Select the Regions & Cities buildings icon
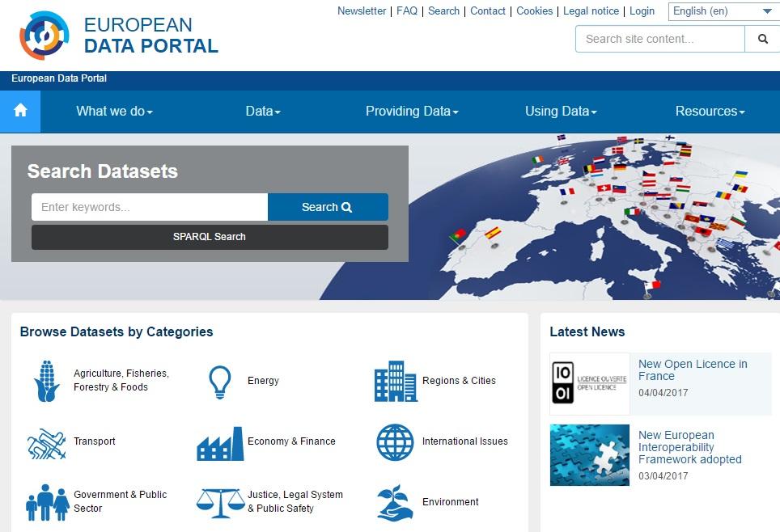This screenshot has height=532, width=780. [x=394, y=380]
